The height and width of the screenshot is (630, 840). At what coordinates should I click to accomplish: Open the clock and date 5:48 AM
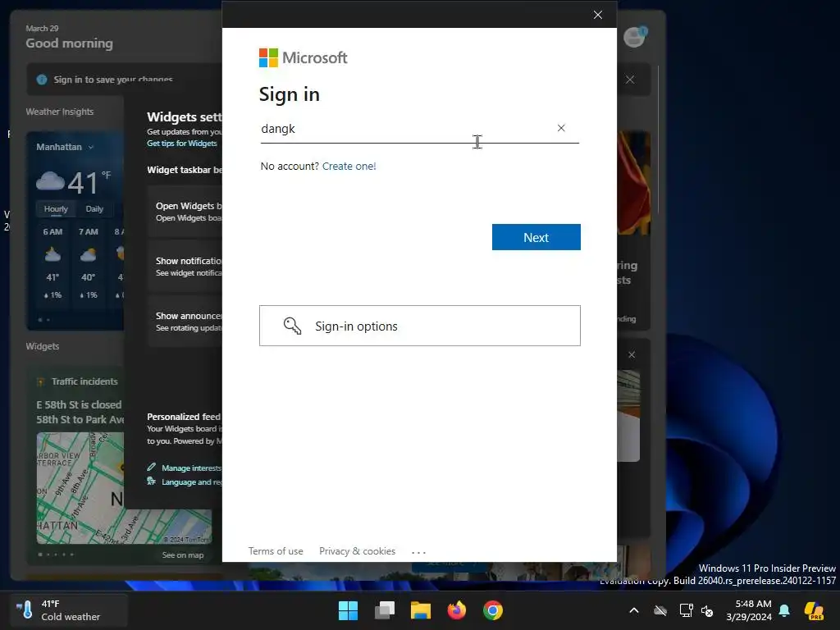(x=749, y=610)
